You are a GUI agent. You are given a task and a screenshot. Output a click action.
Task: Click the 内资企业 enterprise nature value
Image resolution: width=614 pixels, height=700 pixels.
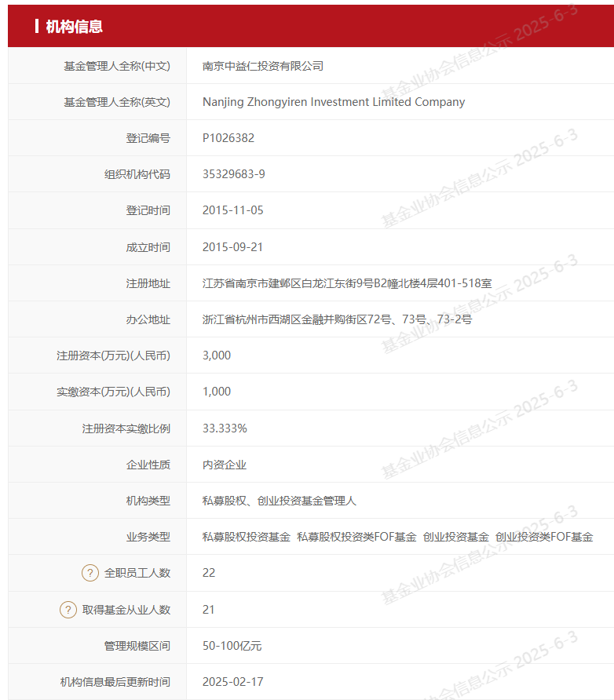tap(225, 465)
